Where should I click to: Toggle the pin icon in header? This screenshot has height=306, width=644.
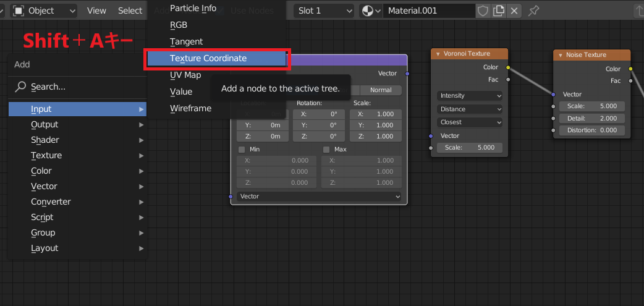533,11
